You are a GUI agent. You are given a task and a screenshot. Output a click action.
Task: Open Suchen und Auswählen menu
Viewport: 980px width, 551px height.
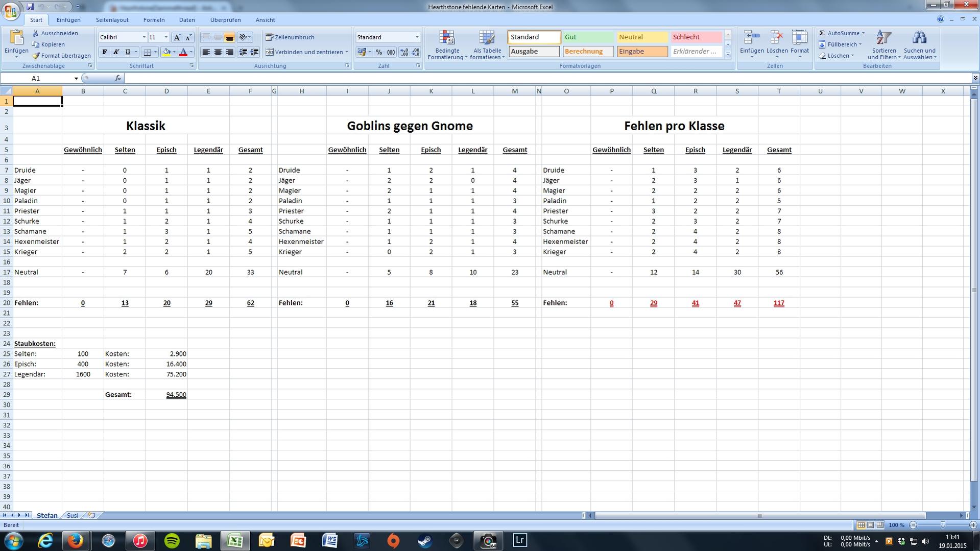(920, 45)
